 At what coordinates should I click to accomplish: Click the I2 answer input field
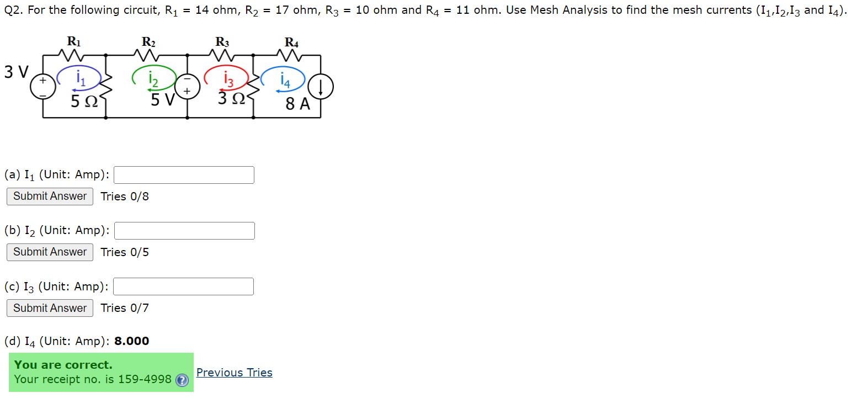click(184, 230)
